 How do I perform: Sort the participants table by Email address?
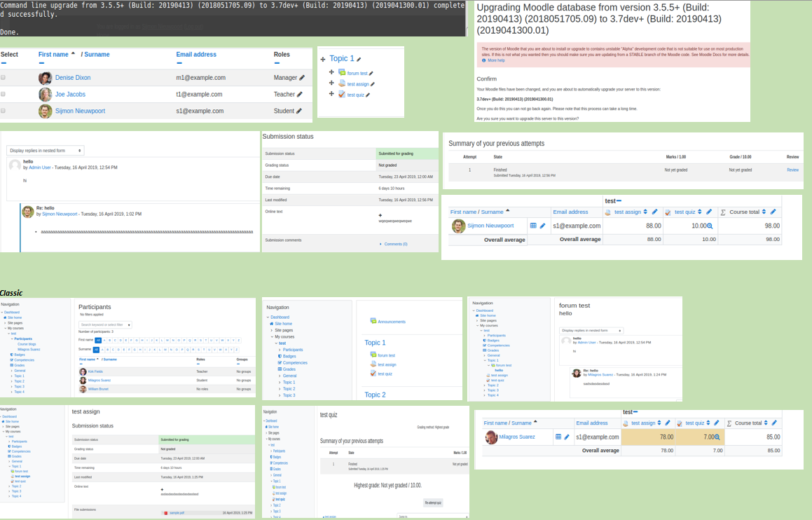click(196, 55)
